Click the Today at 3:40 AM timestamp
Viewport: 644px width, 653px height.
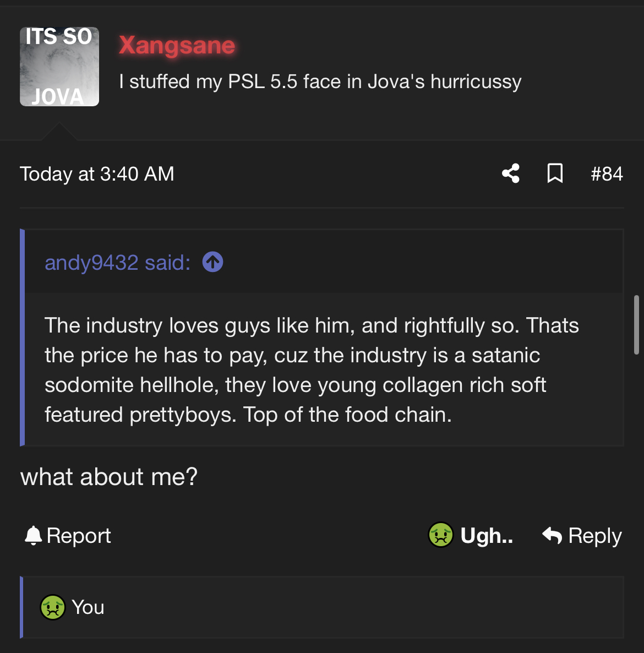[x=97, y=173]
